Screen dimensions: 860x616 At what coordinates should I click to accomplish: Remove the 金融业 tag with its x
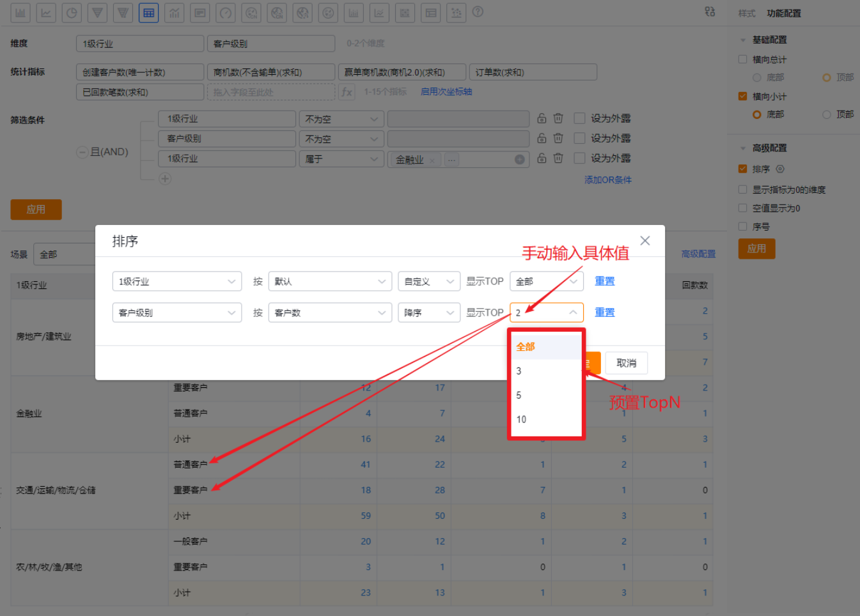pyautogui.click(x=432, y=160)
